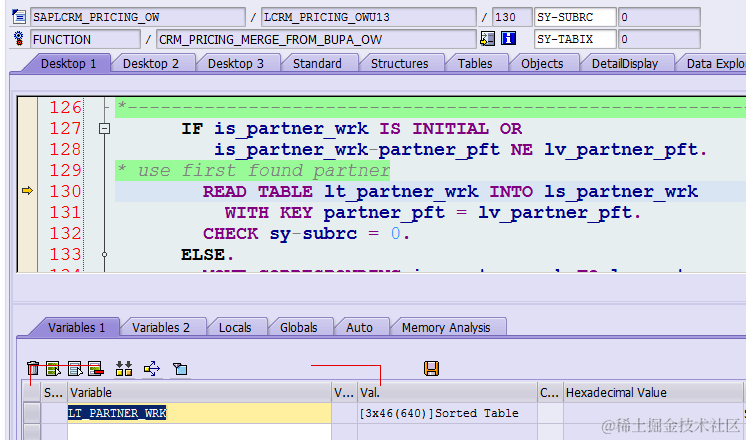Screen dimensions: 746x440
Task: Click the branching-arrows icon in the variables toolbar
Action: point(152,369)
